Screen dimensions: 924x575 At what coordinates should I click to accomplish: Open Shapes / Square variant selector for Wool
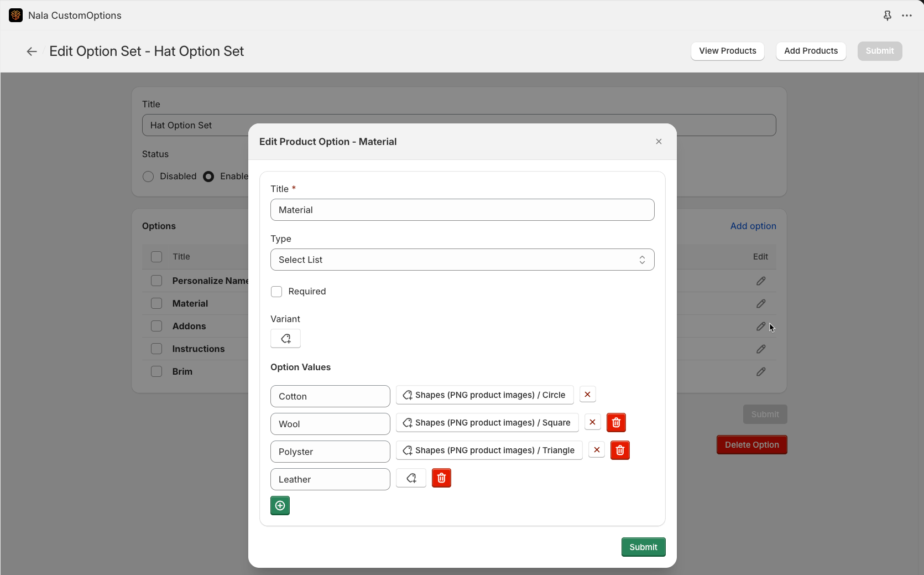tap(487, 423)
